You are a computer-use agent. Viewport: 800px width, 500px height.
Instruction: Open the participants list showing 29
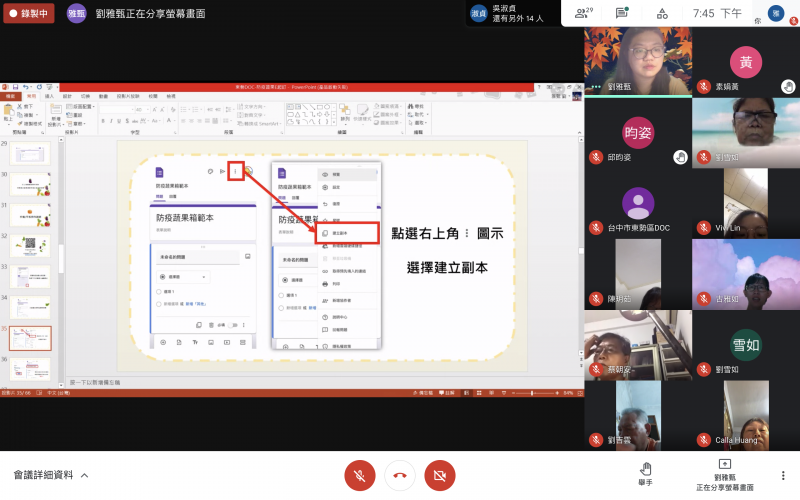coord(583,13)
